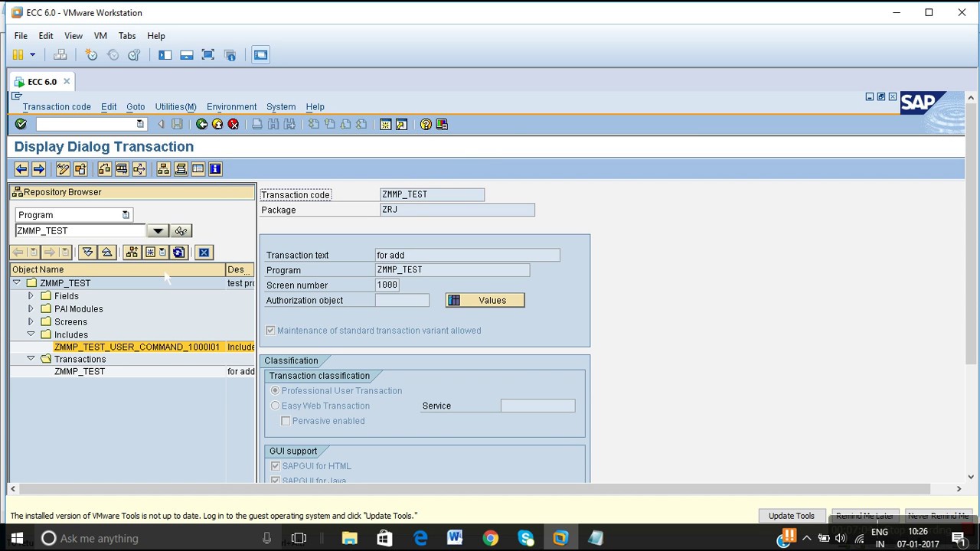This screenshot has width=980, height=551.
Task: Click the blue left arrow navigation icon
Action: (x=21, y=169)
